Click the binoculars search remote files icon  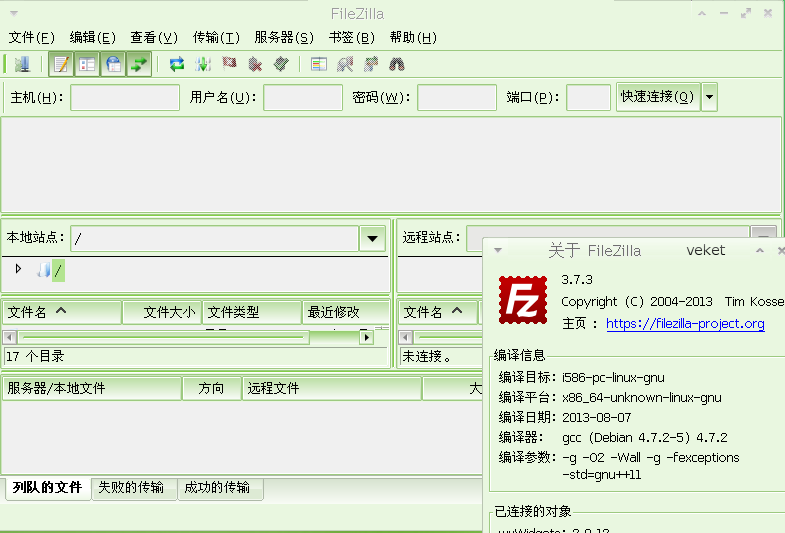(x=397, y=64)
